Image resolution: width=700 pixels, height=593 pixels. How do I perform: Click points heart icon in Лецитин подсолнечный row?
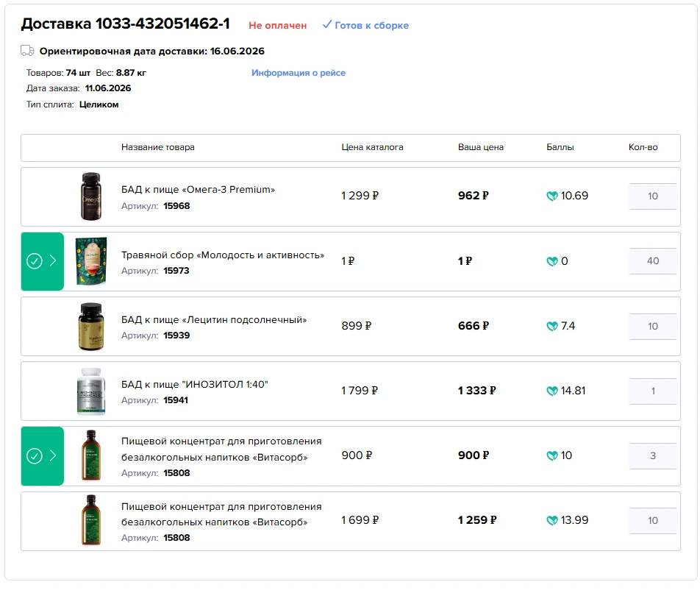click(x=552, y=326)
